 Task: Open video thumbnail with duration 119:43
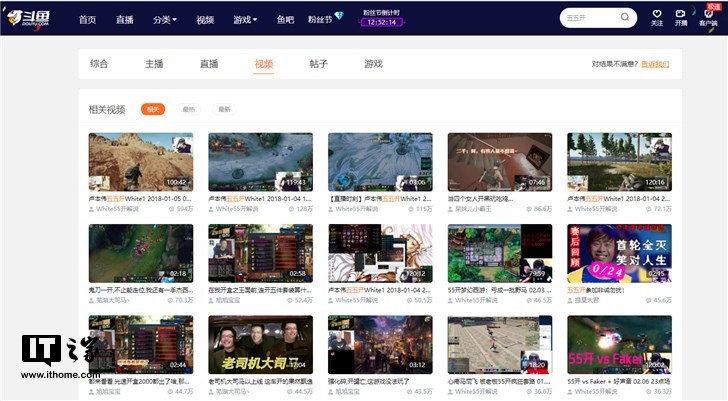point(260,162)
